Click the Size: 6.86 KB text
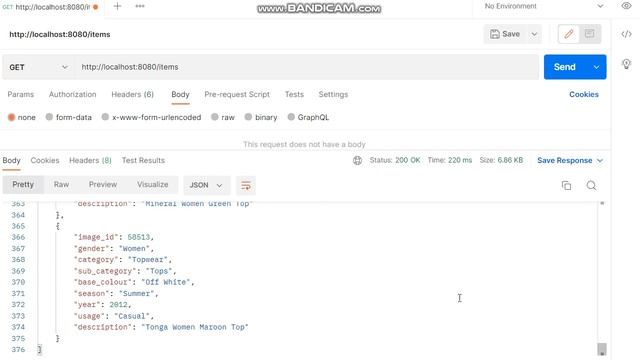Image resolution: width=640 pixels, height=360 pixels. pyautogui.click(x=501, y=160)
